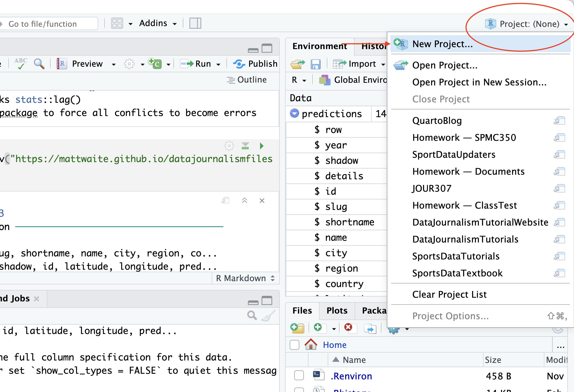This screenshot has height=392, width=574.
Task: Open the .Renviron file link
Action: (x=351, y=376)
